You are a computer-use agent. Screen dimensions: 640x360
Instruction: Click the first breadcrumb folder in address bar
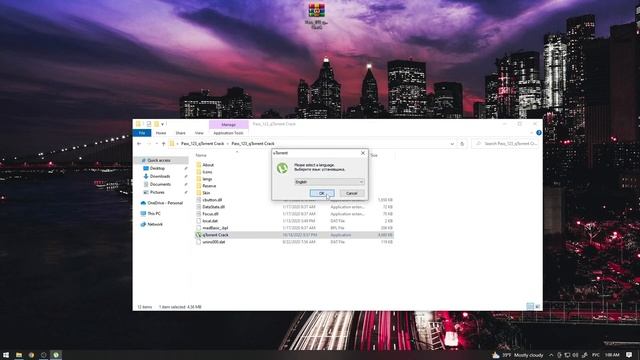pos(202,144)
